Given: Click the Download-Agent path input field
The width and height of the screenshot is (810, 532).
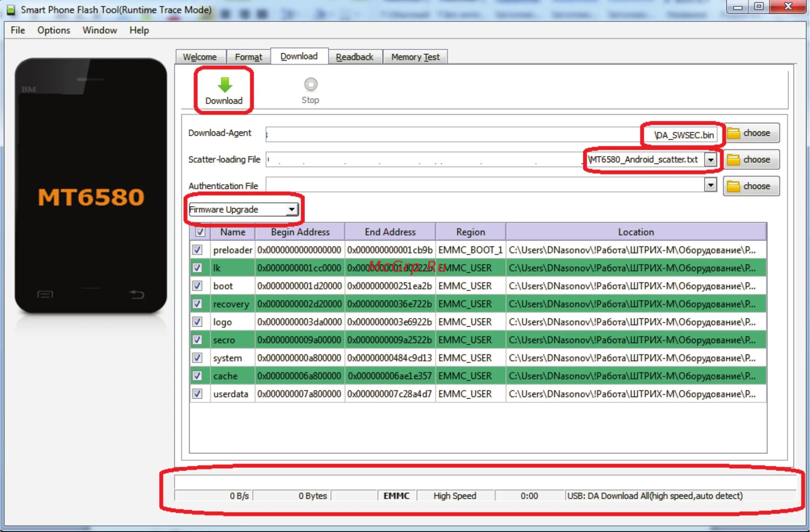Looking at the screenshot, I should tap(453, 135).
